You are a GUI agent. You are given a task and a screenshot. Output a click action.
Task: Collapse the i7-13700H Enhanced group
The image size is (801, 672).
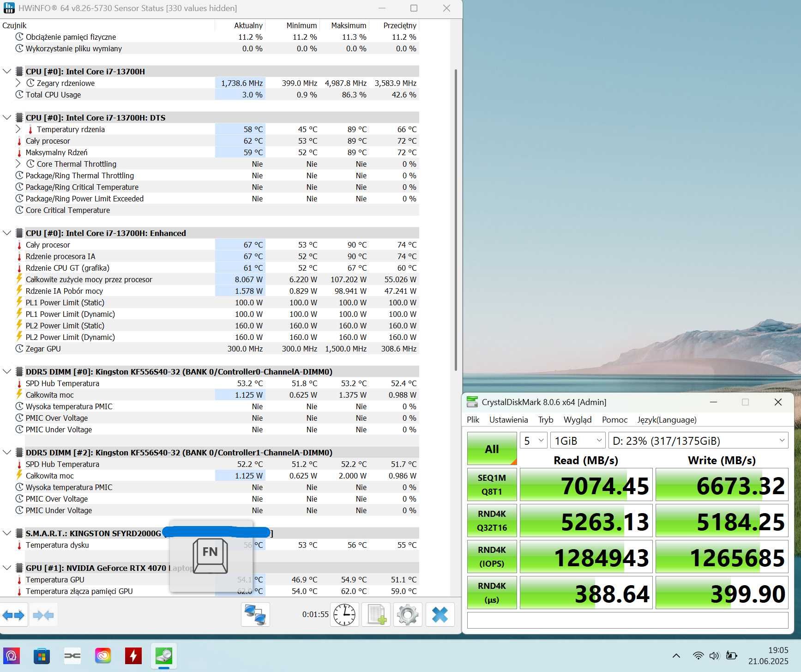click(7, 233)
